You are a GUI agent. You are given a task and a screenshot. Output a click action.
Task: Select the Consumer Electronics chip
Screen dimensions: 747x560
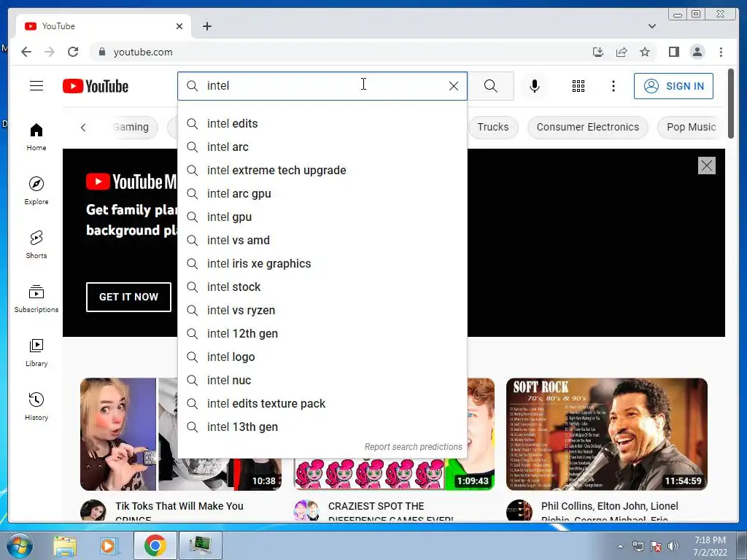click(587, 127)
